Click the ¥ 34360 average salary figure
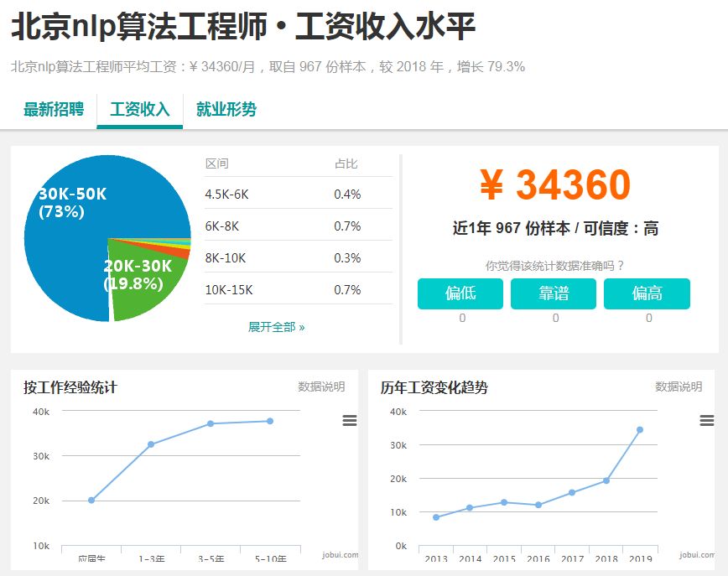Image resolution: width=728 pixels, height=576 pixels. [x=555, y=184]
